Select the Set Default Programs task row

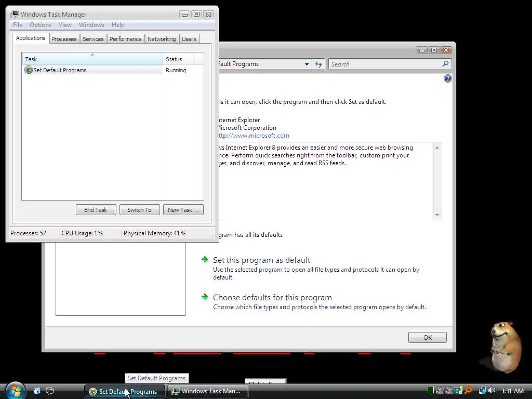(x=92, y=70)
